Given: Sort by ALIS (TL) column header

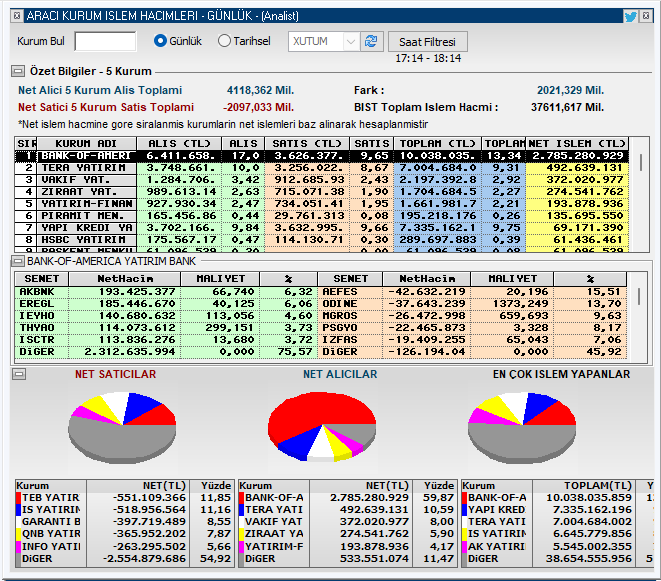Looking at the screenshot, I should click(x=179, y=143).
